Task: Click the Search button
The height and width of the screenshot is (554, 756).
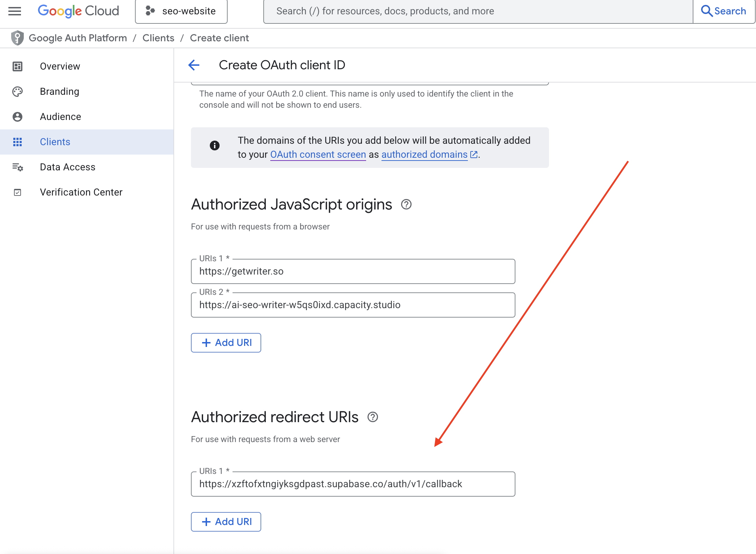Action: (x=723, y=11)
